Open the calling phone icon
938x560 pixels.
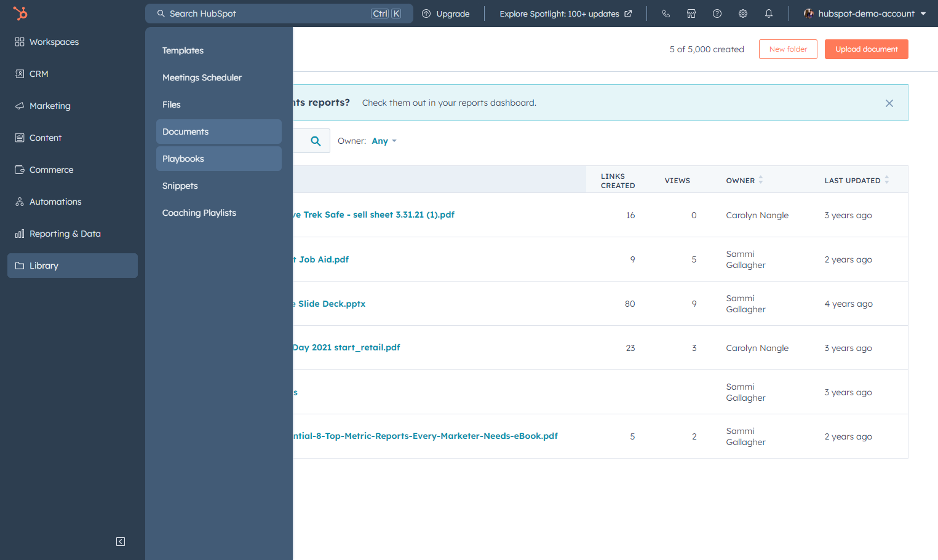[x=666, y=14]
